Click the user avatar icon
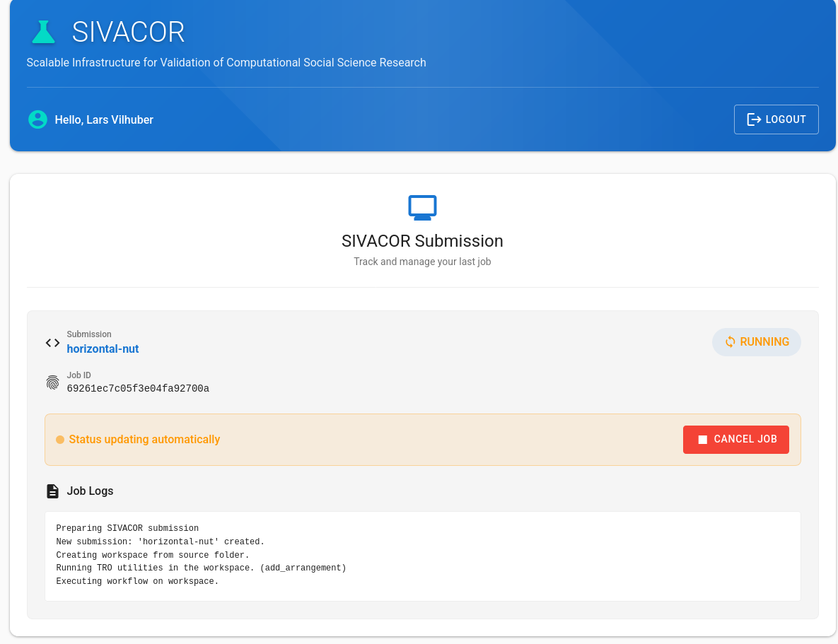Image resolution: width=838 pixels, height=644 pixels. click(x=37, y=119)
